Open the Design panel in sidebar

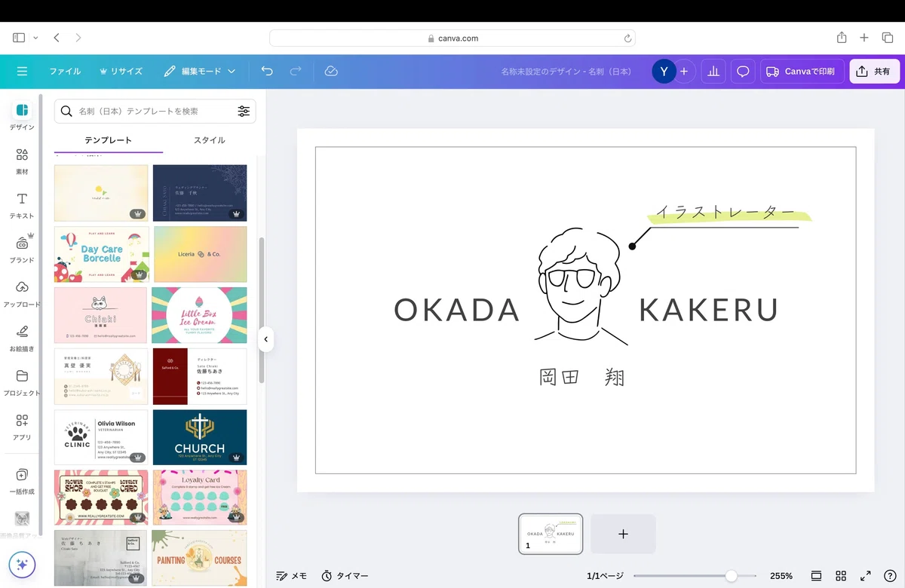point(22,116)
